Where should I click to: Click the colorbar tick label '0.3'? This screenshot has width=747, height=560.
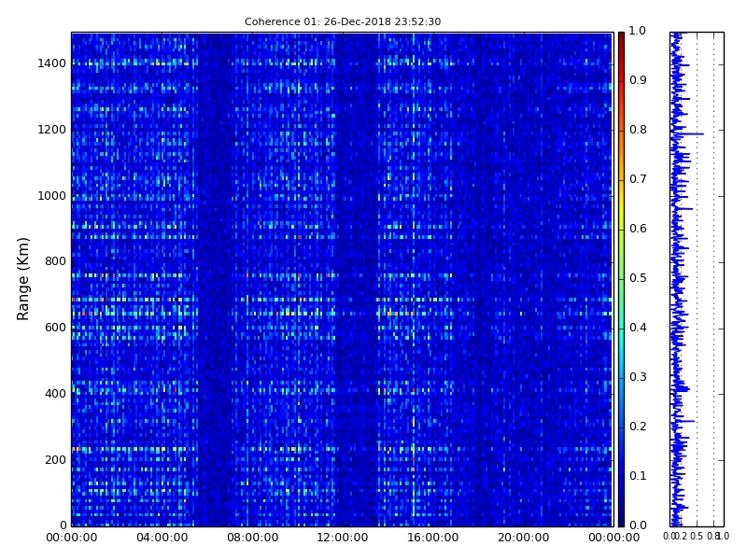(638, 377)
